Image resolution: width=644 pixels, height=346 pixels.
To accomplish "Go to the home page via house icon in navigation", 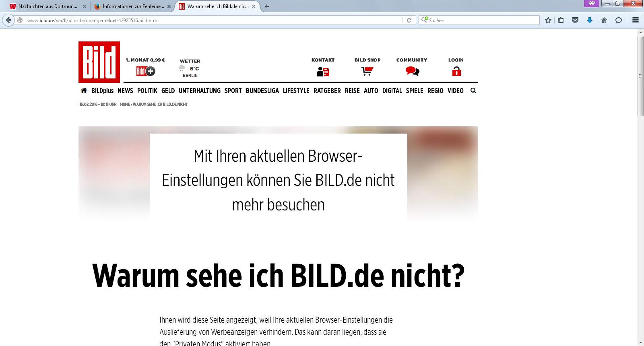I will 84,91.
